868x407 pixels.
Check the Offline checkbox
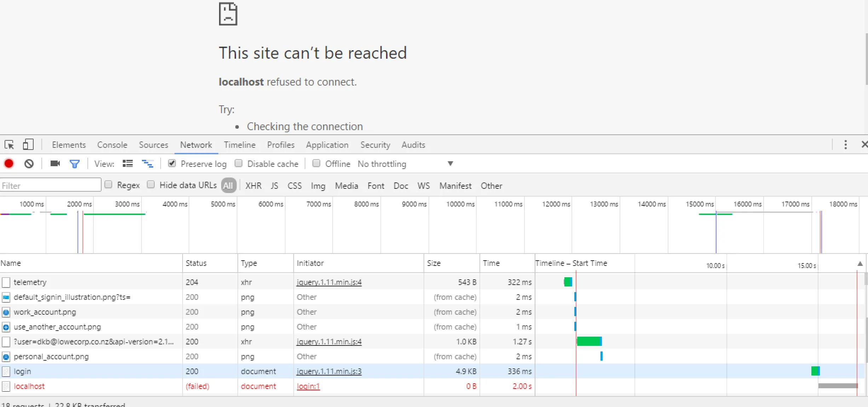[316, 163]
